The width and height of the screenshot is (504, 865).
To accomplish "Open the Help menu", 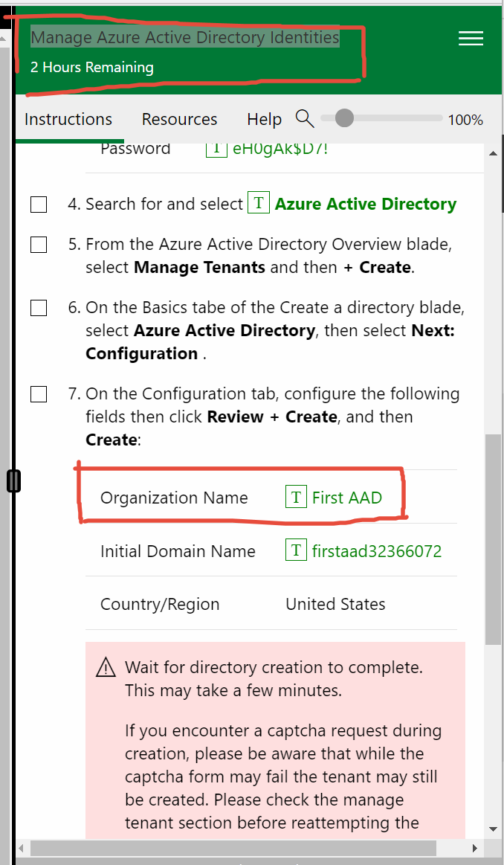I will (264, 119).
